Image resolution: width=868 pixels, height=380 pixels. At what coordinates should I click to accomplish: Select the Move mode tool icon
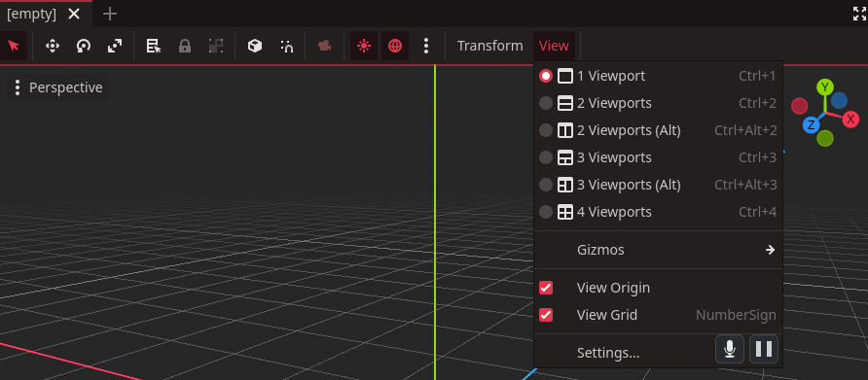tap(52, 46)
